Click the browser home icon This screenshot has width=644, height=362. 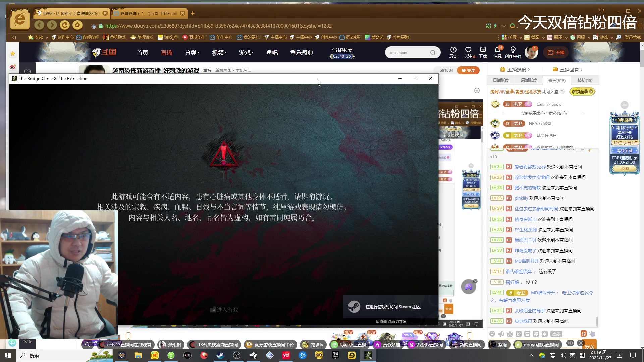coord(77,25)
